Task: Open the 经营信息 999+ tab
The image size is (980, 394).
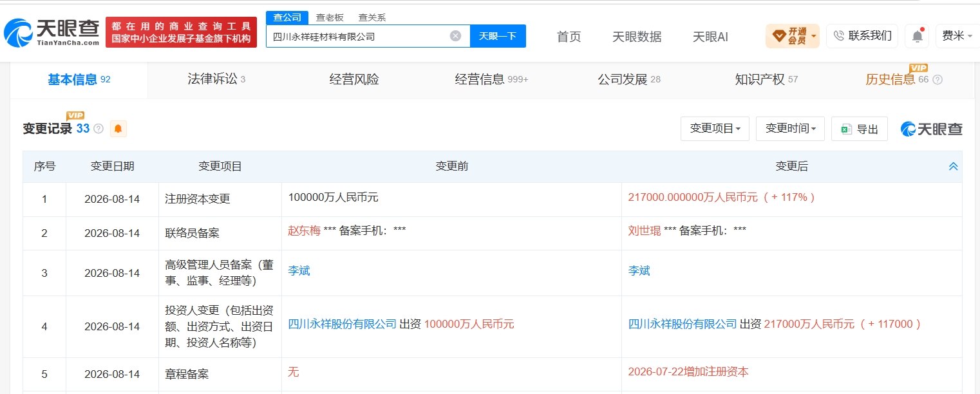Action: coord(491,79)
